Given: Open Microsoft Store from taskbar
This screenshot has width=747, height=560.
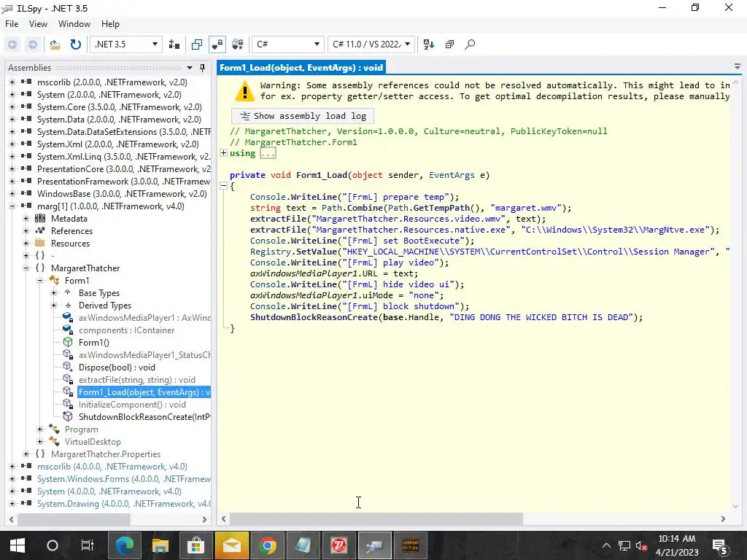Looking at the screenshot, I should (x=196, y=545).
